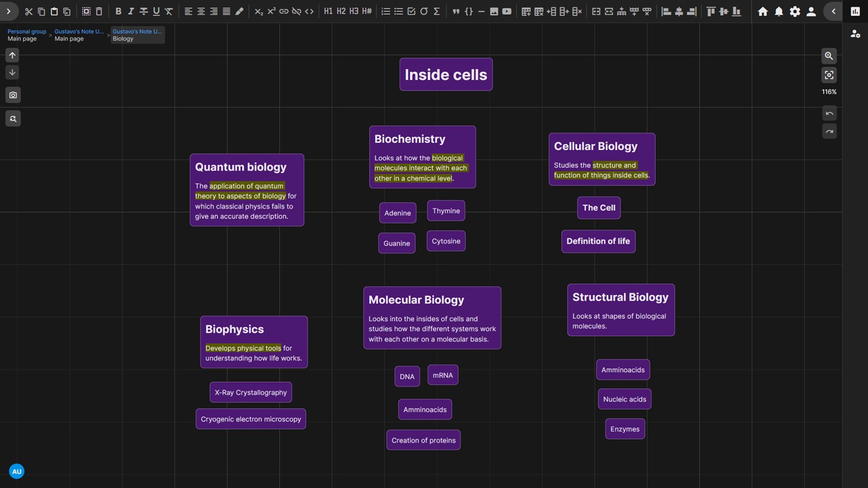Select the Definition of life node
This screenshot has height=488, width=868.
click(x=597, y=241)
